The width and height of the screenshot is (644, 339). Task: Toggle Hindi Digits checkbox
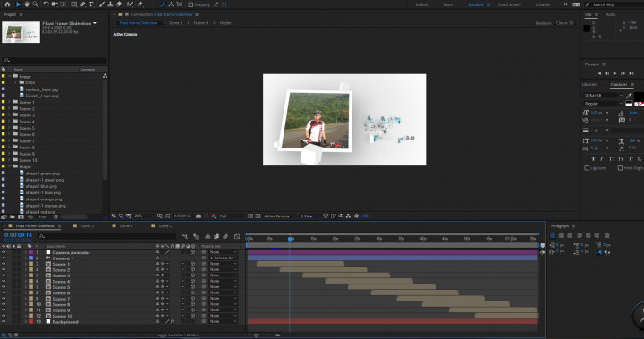620,168
